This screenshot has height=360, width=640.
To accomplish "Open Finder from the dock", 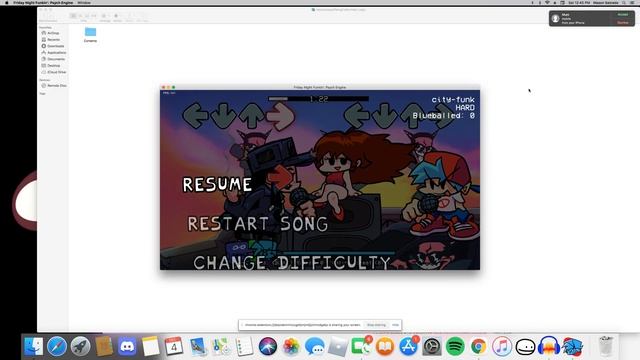I will [33, 347].
